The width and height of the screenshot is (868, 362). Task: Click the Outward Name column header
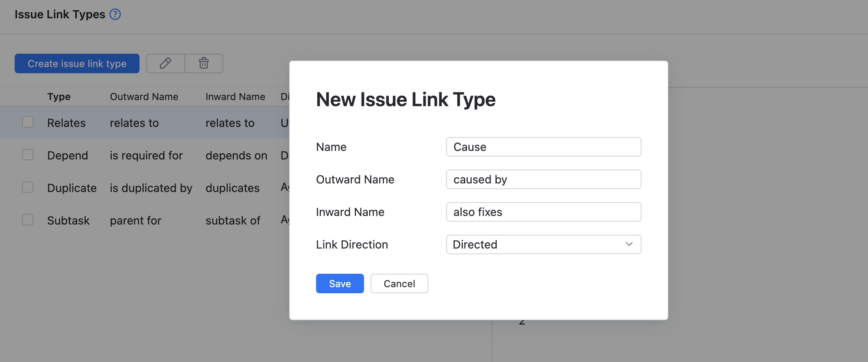click(144, 97)
